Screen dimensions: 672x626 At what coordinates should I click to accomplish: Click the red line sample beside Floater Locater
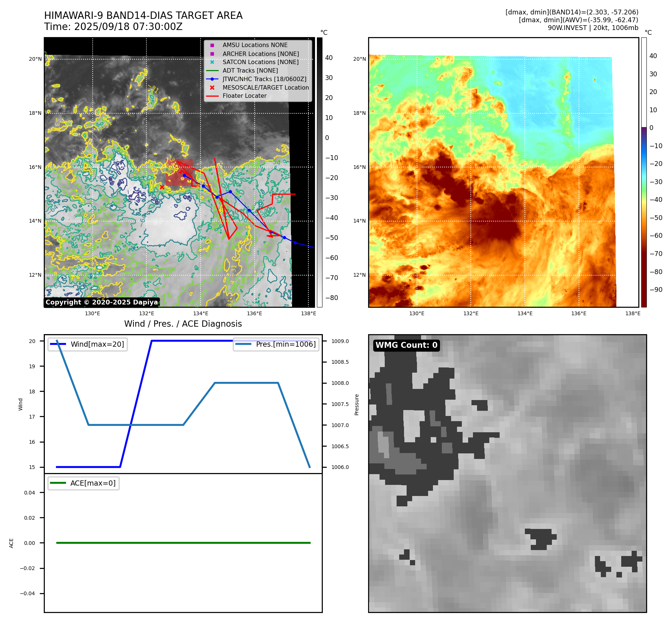coord(212,96)
